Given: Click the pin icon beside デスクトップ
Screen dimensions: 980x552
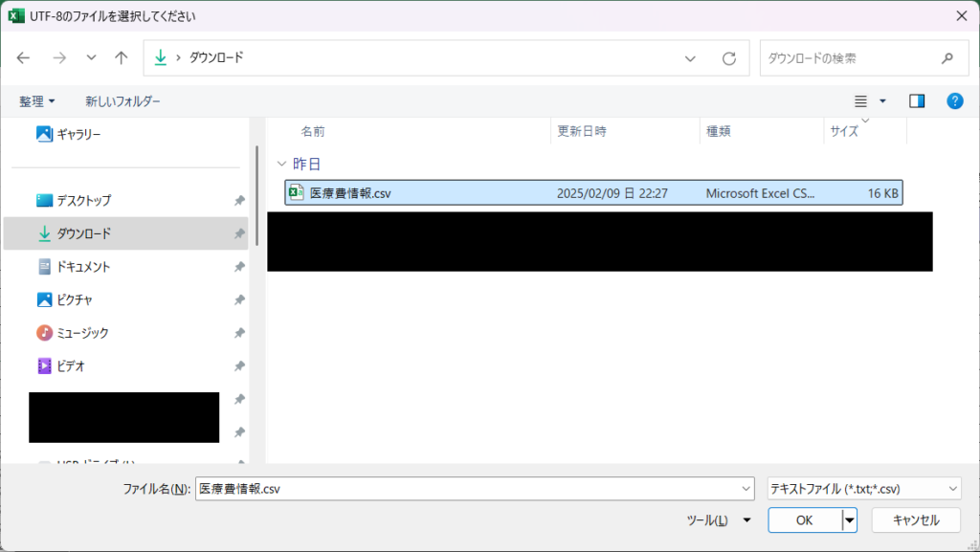Looking at the screenshot, I should pyautogui.click(x=238, y=201).
